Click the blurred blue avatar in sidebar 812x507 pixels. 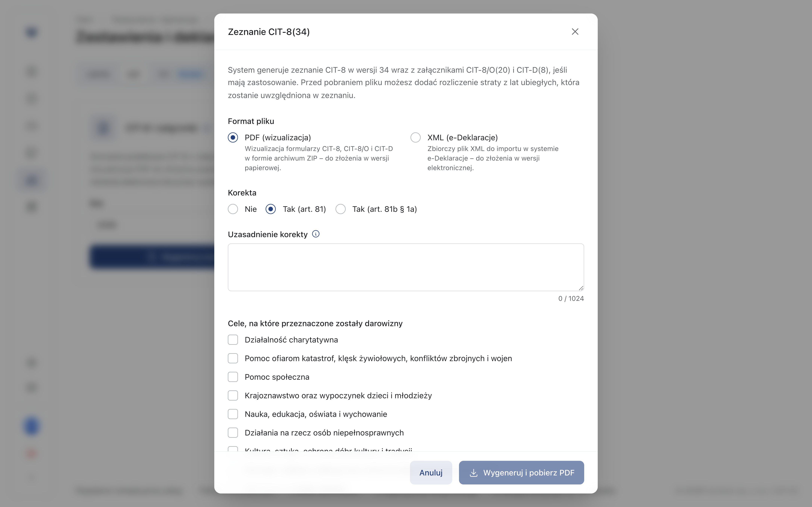click(x=32, y=426)
